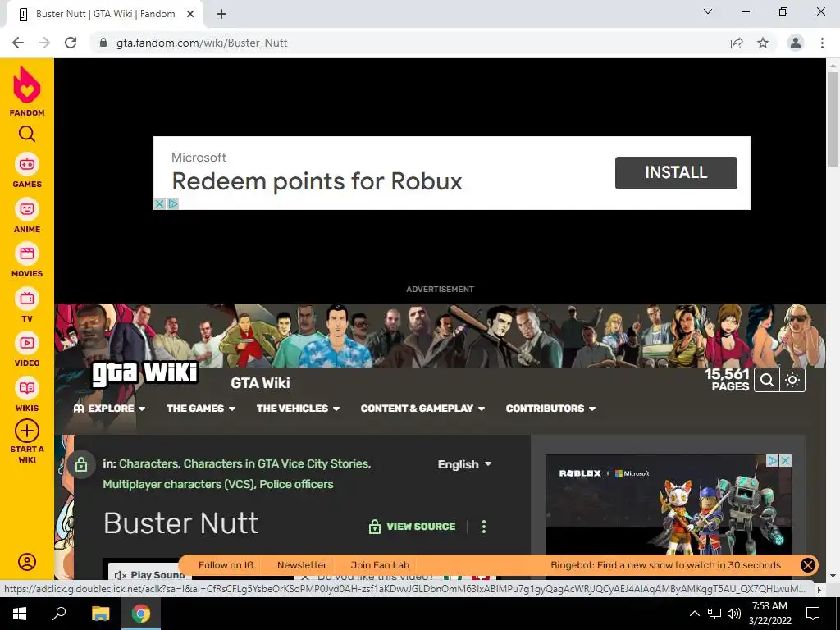840x630 pixels.
Task: Click the Install ad button
Action: pos(676,172)
